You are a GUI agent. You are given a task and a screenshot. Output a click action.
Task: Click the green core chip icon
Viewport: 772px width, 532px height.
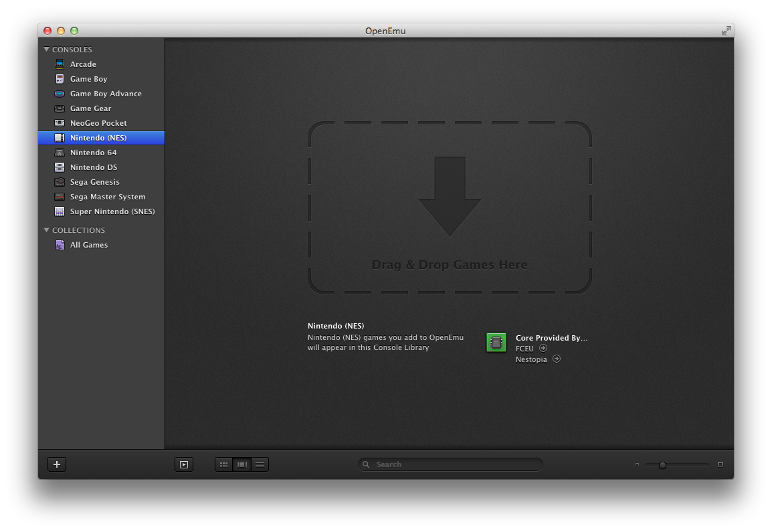(496, 343)
